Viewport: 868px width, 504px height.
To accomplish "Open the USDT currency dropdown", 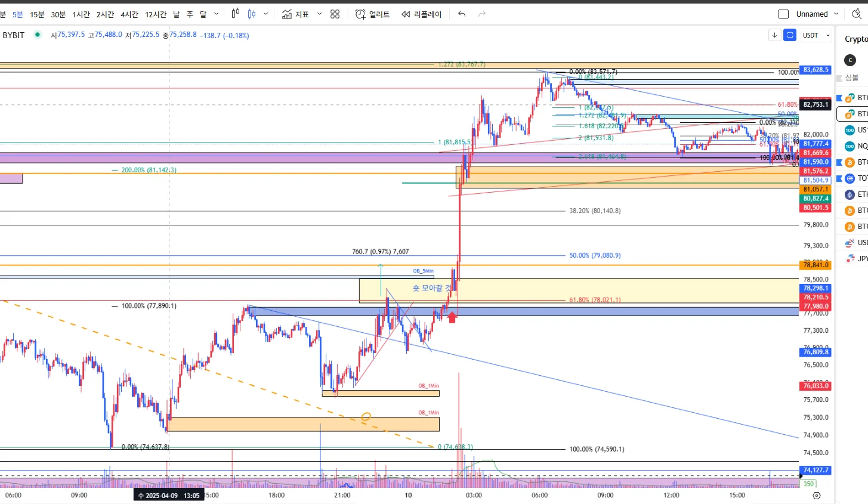I will [x=816, y=35].
